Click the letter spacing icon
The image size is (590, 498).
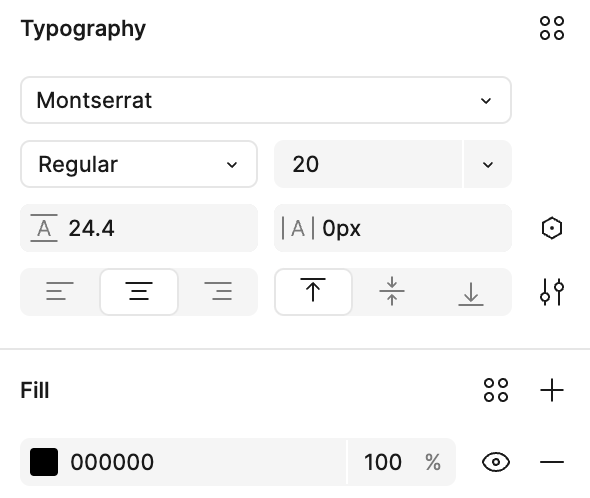298,228
